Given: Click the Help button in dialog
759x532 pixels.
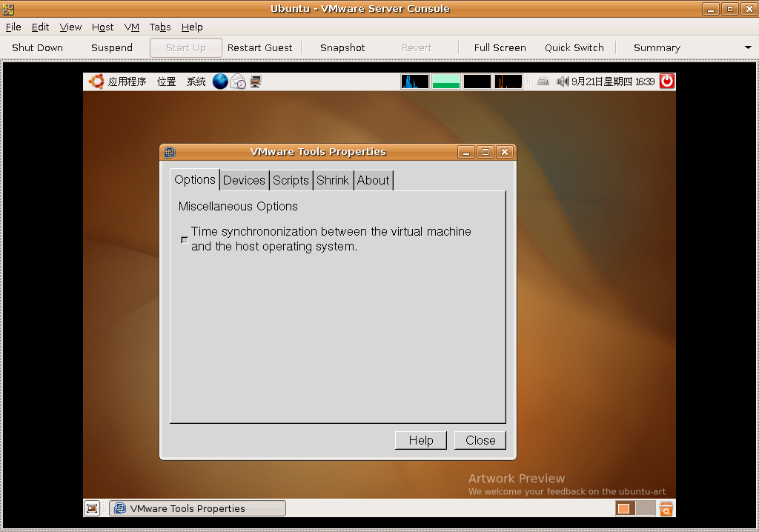Looking at the screenshot, I should coord(421,440).
